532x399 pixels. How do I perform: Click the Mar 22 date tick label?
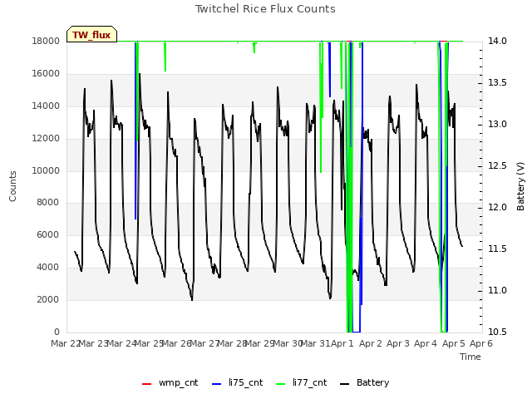click(x=65, y=343)
